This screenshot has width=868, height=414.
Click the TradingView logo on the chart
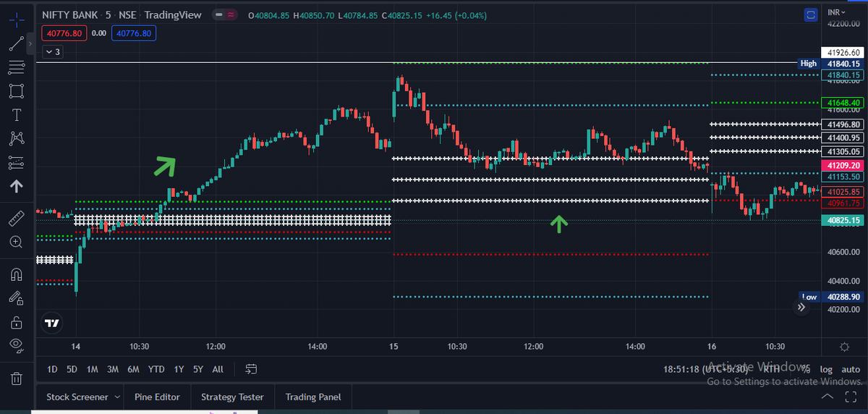coord(51,323)
